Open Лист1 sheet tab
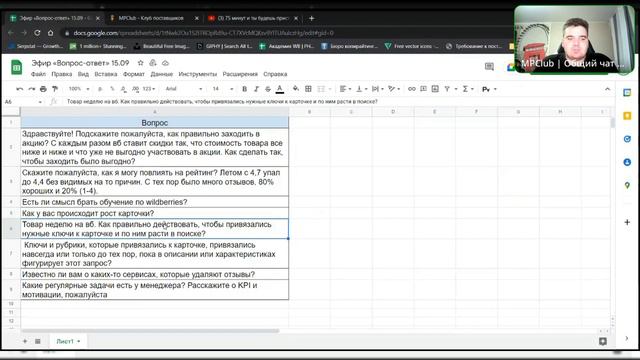Viewport: 640px width, 360px height. click(68, 341)
